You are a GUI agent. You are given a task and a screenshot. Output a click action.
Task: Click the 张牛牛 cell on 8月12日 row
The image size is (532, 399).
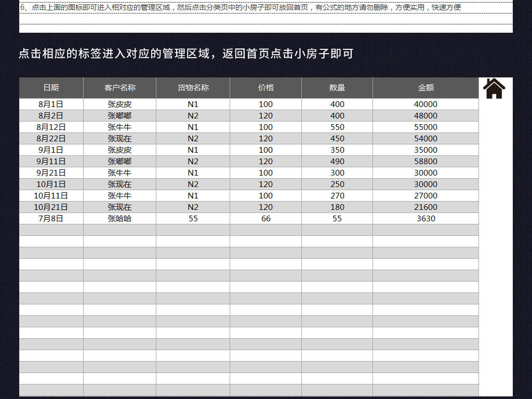[x=120, y=127]
